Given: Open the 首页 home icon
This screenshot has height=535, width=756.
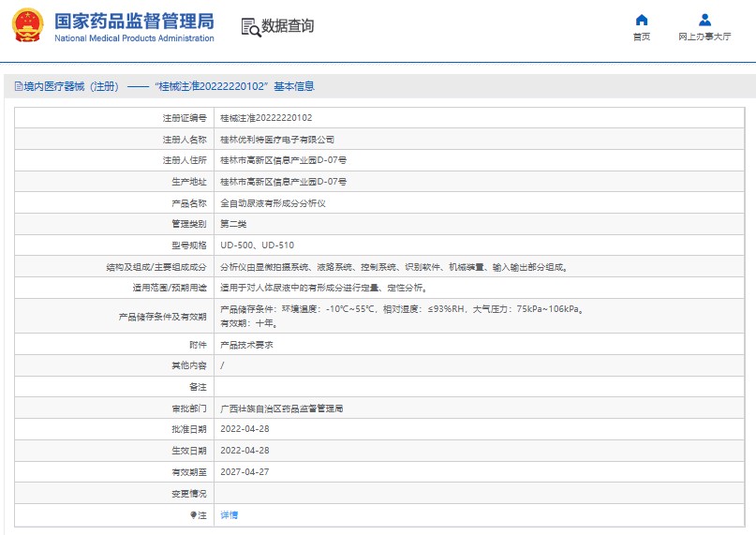Looking at the screenshot, I should click(x=642, y=20).
